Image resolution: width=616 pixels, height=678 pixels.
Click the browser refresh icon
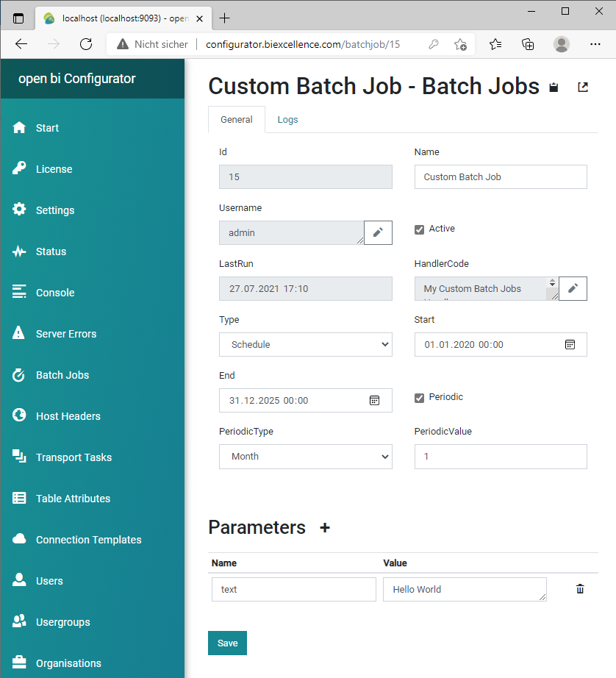tap(86, 44)
